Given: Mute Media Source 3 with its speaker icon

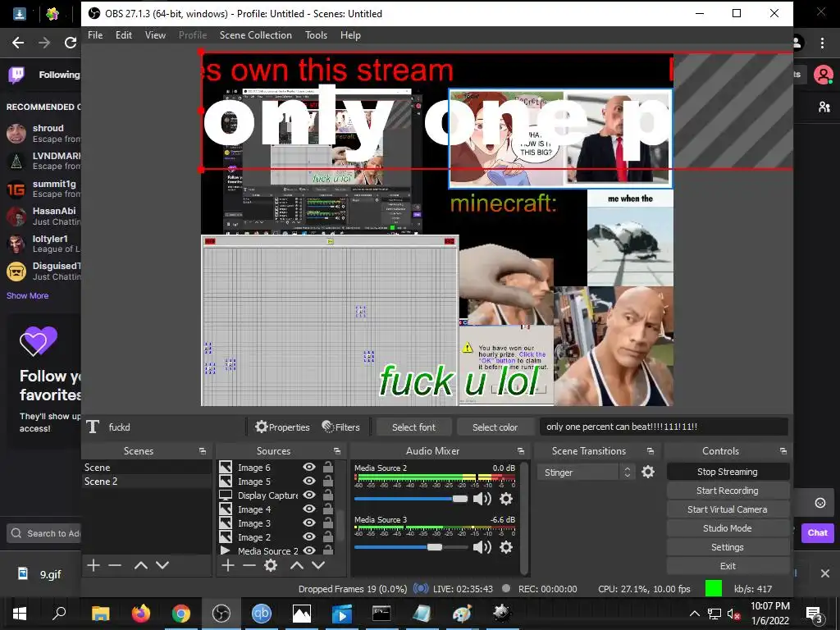Looking at the screenshot, I should click(x=482, y=547).
